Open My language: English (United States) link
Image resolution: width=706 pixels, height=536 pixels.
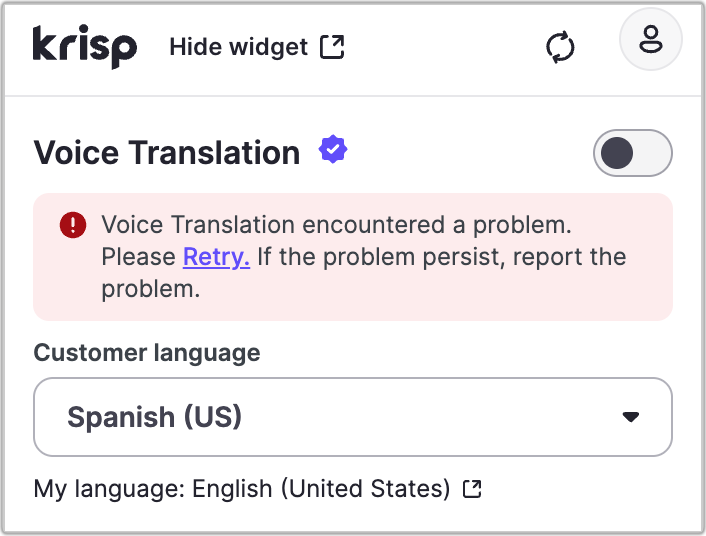pyautogui.click(x=242, y=489)
